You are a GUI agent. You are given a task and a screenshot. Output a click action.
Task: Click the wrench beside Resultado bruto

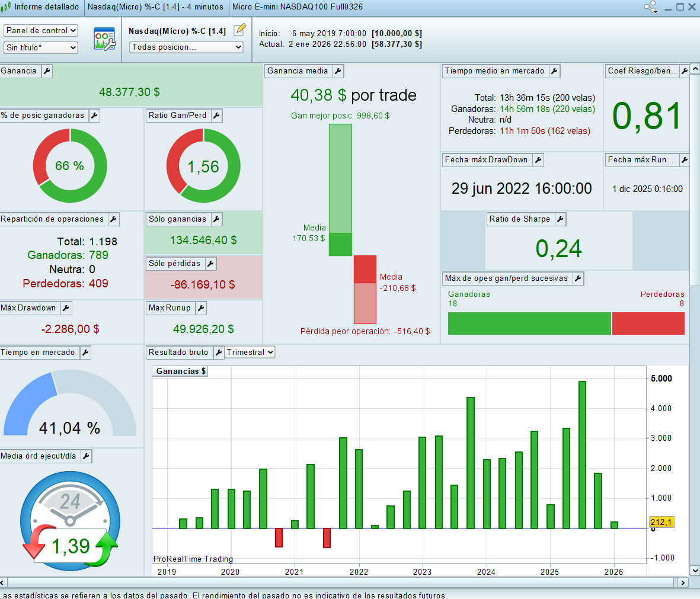(218, 353)
